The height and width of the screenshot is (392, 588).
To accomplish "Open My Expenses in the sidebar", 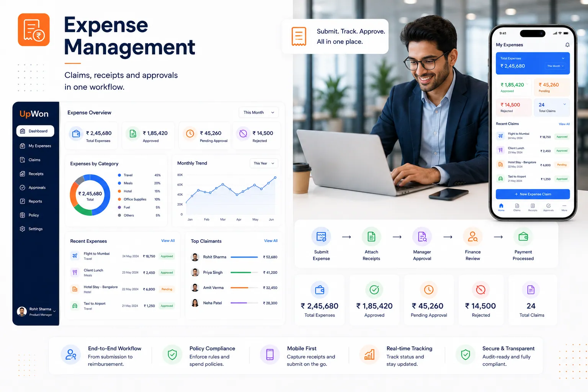I will tap(35, 146).
